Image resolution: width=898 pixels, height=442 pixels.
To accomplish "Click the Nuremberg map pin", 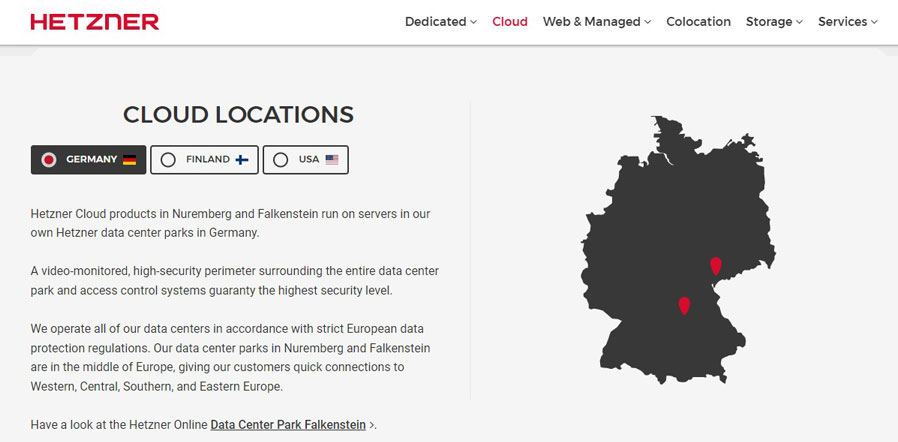I will [684, 305].
